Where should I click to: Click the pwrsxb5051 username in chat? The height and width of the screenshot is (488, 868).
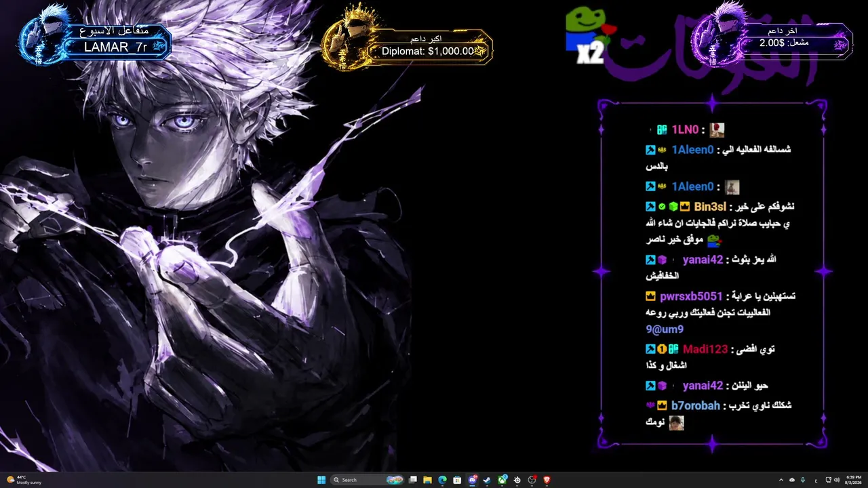point(691,297)
